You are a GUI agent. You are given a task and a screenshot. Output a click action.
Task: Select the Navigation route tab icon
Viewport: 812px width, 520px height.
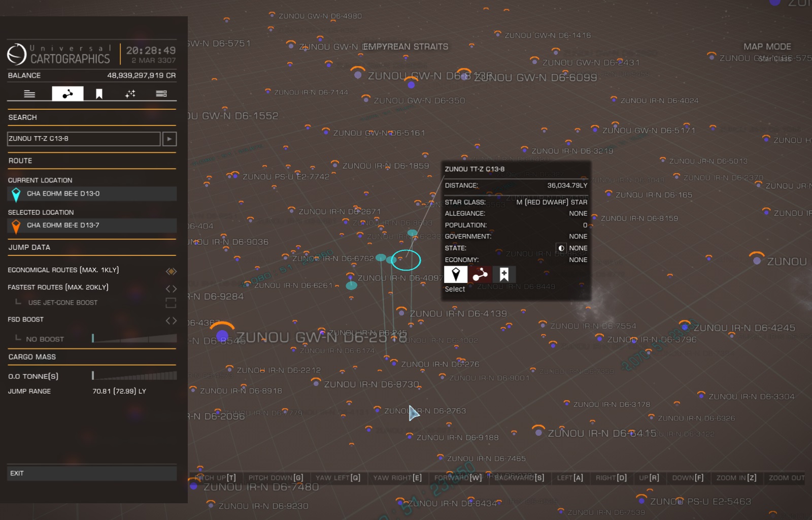[x=67, y=93]
